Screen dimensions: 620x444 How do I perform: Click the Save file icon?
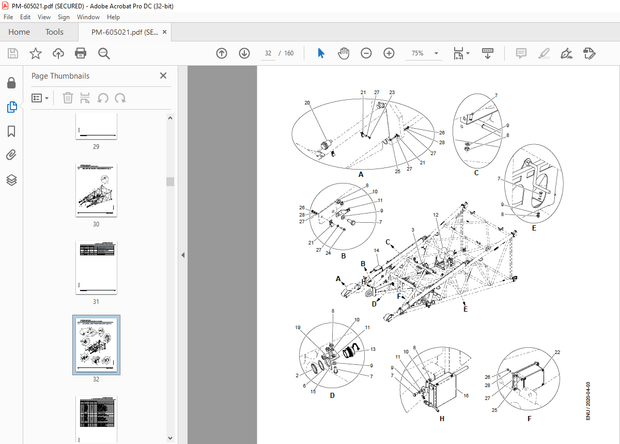(x=13, y=53)
